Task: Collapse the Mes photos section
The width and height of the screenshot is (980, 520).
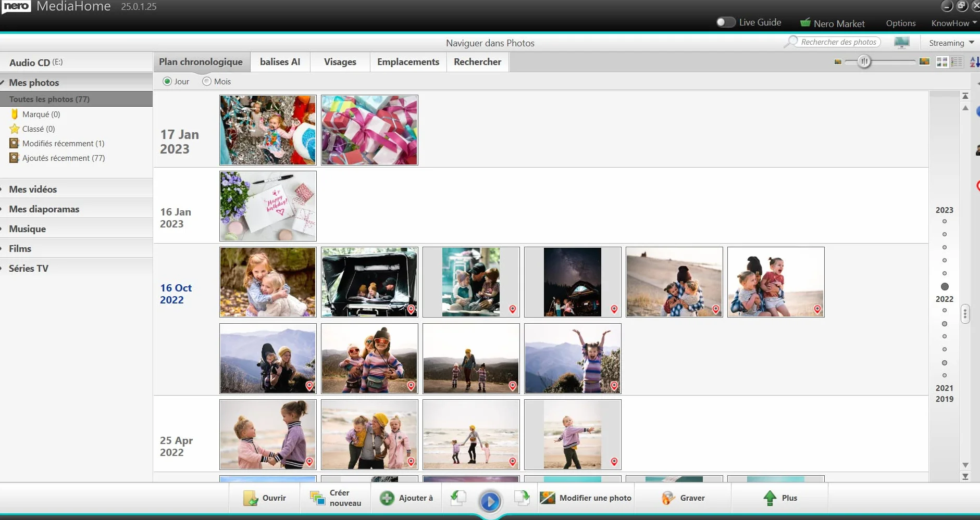Action: (76, 82)
